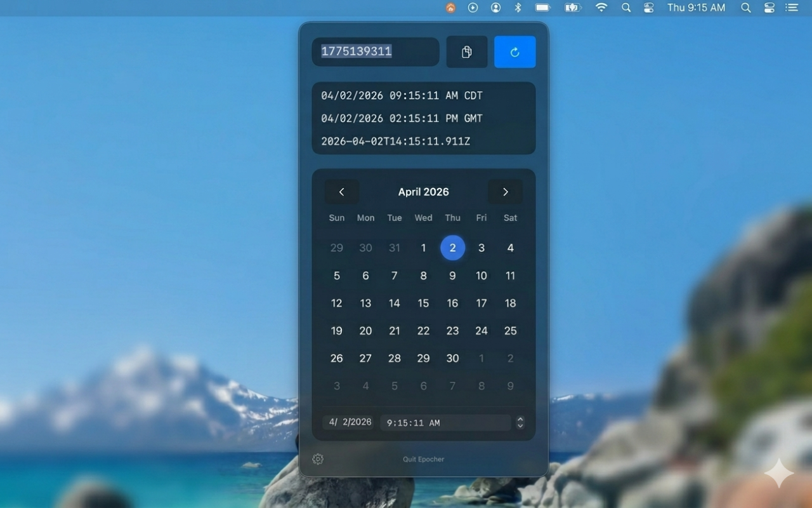This screenshot has width=812, height=508.
Task: Pick the highlighted date April 2
Action: pyautogui.click(x=452, y=248)
